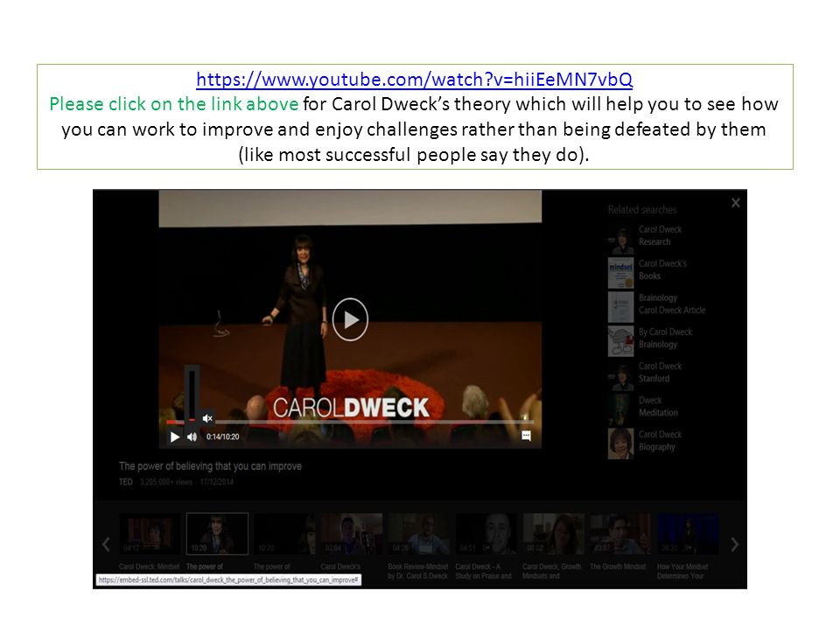This screenshot has height=630, width=840.
Task: Select the Book Review-Mindset video thumbnail
Action: (419, 534)
